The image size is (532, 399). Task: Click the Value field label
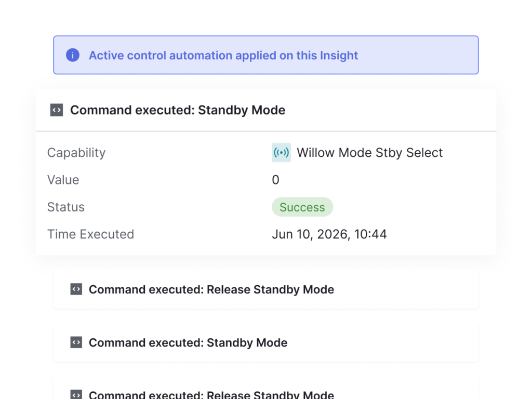[x=63, y=180]
